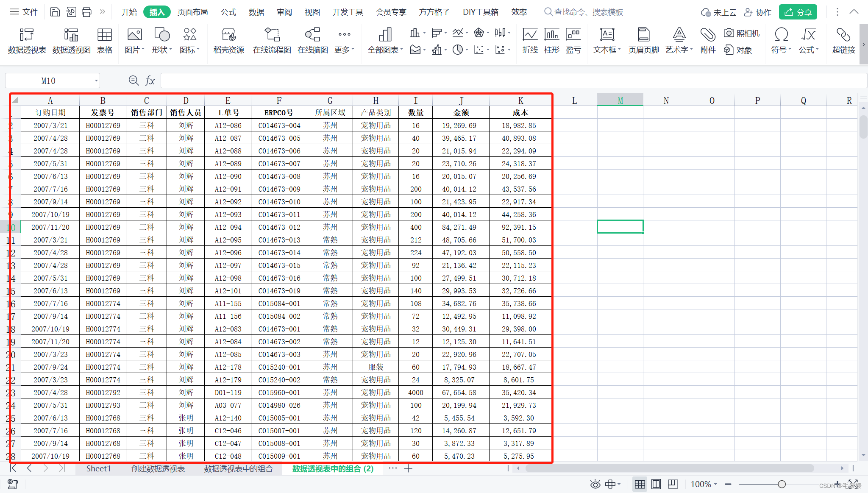
Task: Toggle reading mode crosshair icon
Action: 612,484
